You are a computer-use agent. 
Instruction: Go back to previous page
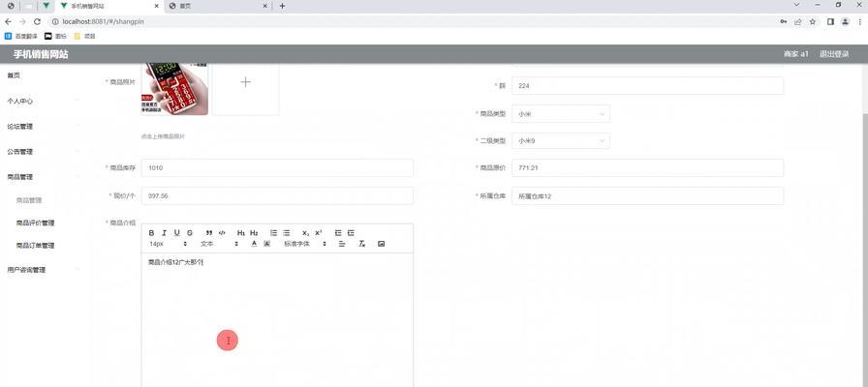[9, 21]
